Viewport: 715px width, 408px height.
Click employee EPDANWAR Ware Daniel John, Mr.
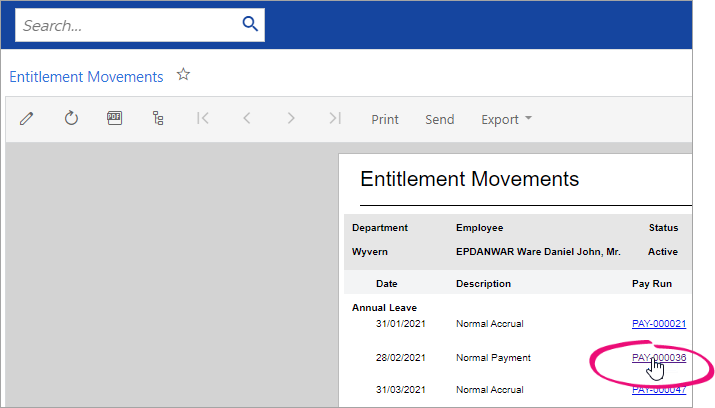point(538,252)
